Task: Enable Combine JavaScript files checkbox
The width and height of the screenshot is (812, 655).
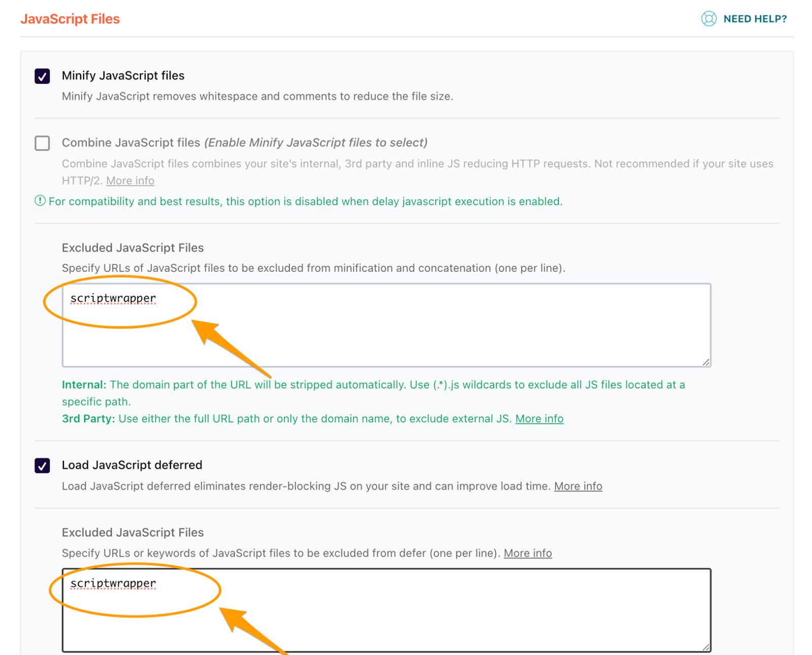Action: tap(42, 143)
